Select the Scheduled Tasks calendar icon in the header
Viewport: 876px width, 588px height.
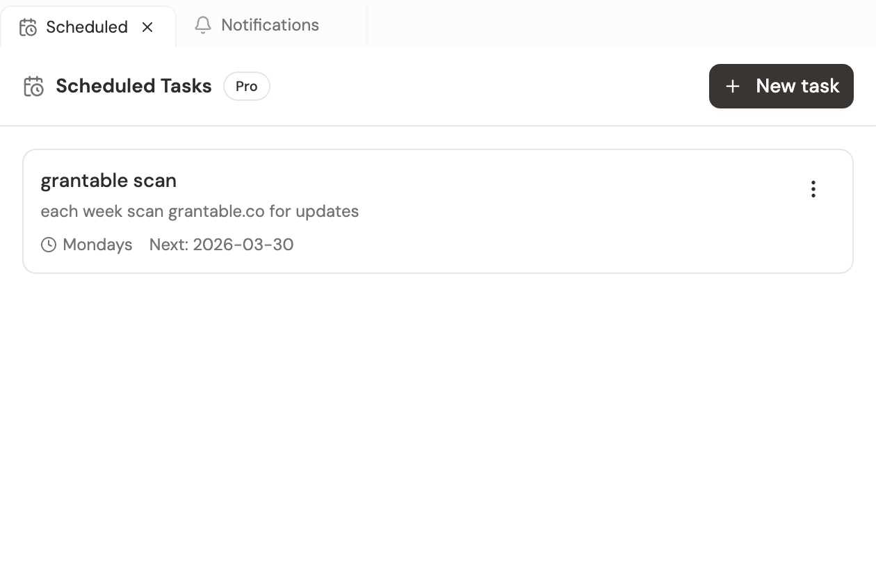33,86
